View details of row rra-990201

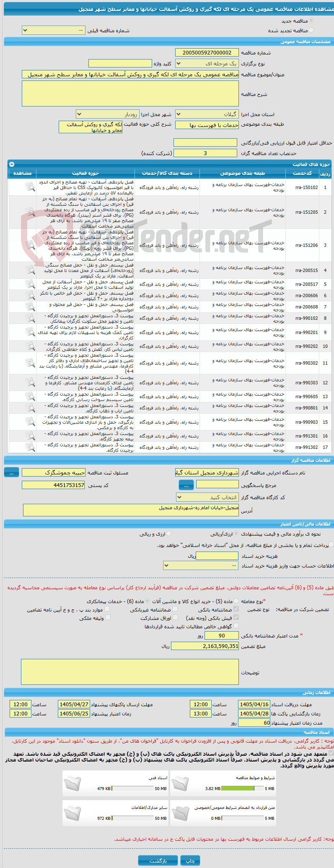(x=30, y=332)
